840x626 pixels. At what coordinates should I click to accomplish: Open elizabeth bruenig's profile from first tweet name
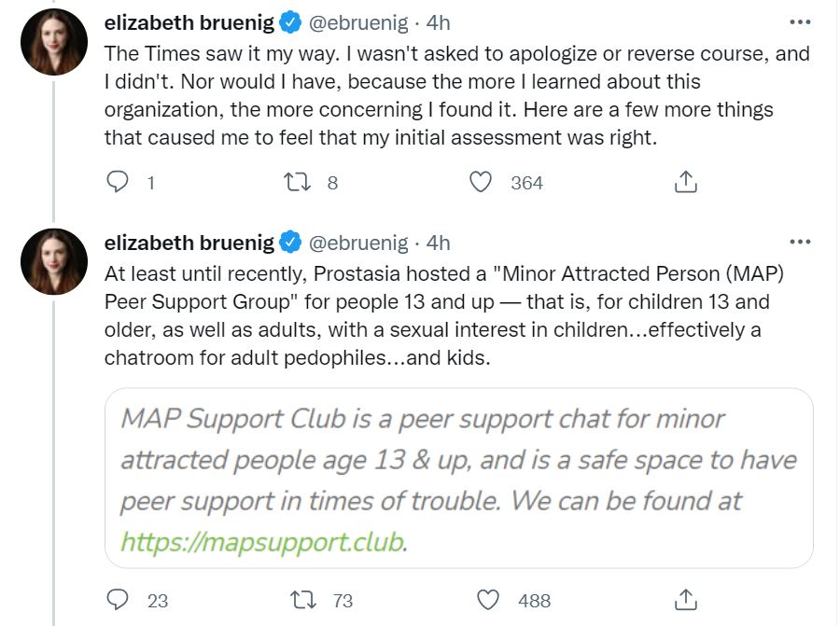click(189, 22)
